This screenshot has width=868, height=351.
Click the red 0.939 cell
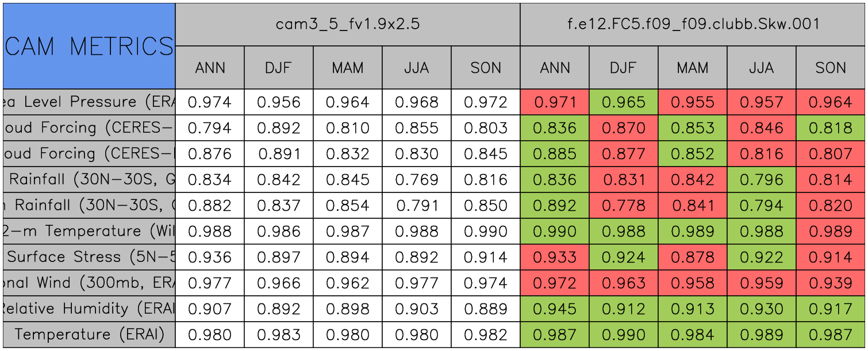tap(831, 283)
